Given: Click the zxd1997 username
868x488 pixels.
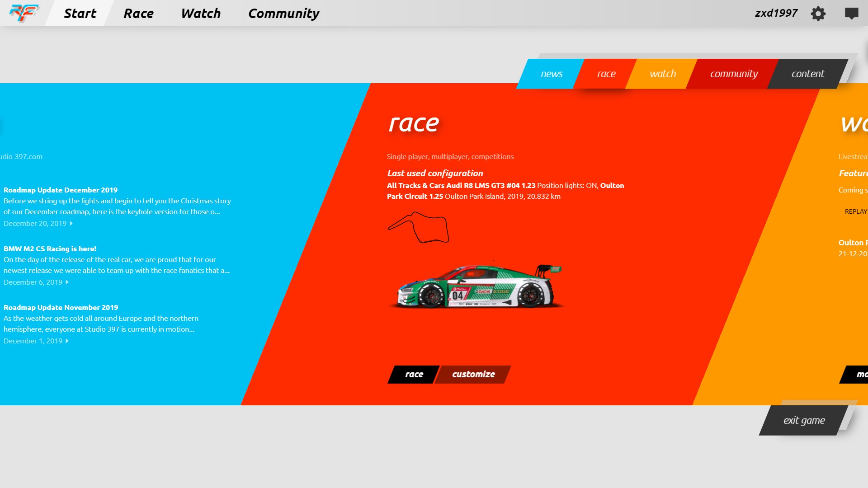Looking at the screenshot, I should (776, 13).
